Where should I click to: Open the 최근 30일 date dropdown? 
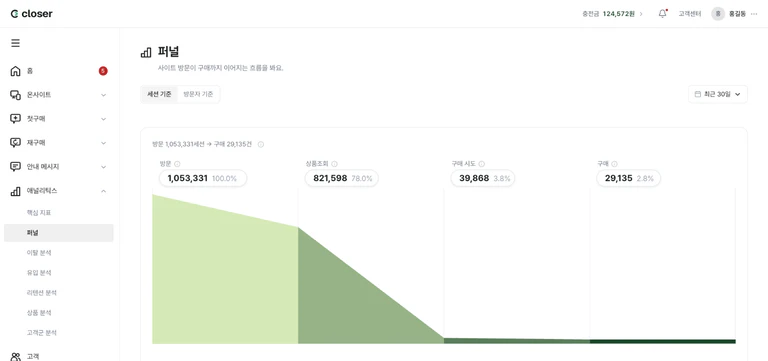(x=718, y=95)
